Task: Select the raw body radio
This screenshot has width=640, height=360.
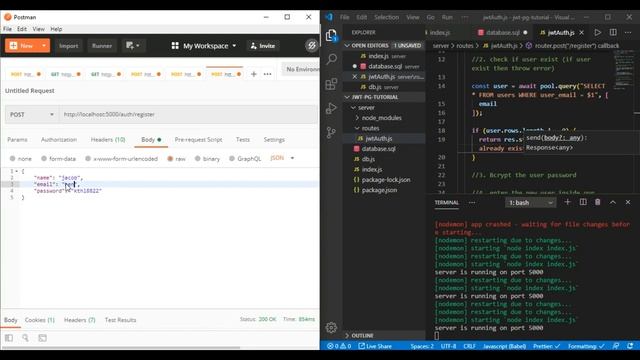Action: point(170,158)
